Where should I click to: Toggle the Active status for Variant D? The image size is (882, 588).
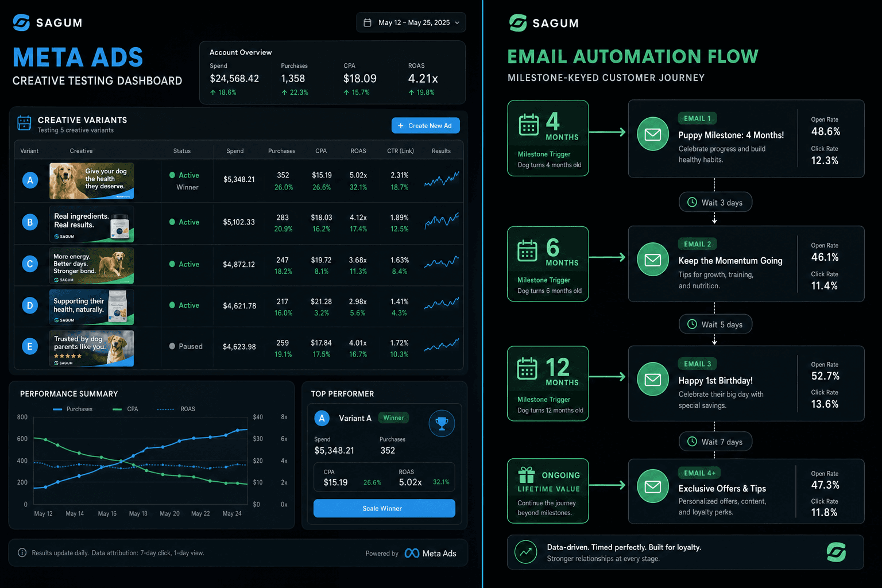coord(184,305)
